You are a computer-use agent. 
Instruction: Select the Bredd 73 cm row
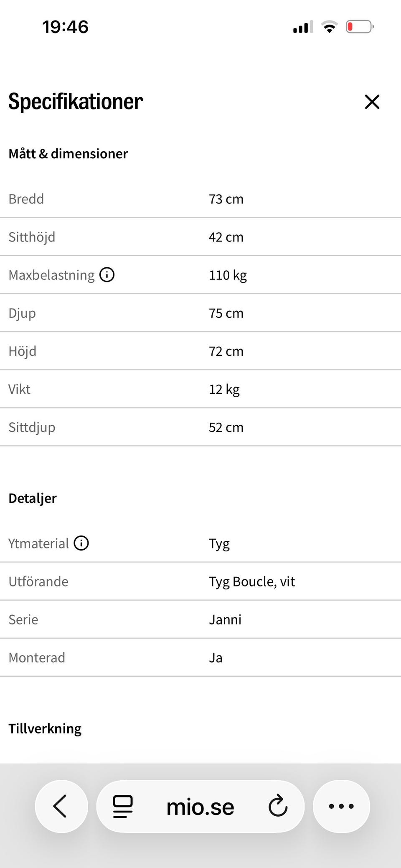[x=200, y=199]
